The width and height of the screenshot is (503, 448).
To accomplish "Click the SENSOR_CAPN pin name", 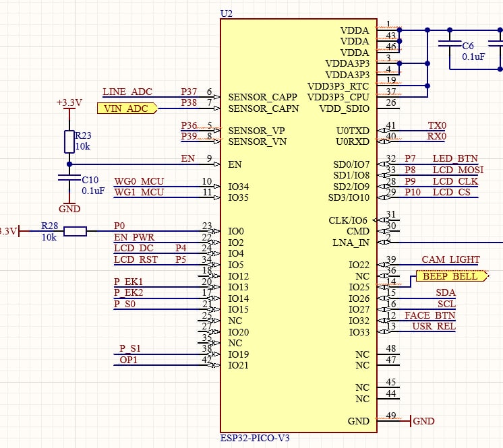I will [264, 108].
